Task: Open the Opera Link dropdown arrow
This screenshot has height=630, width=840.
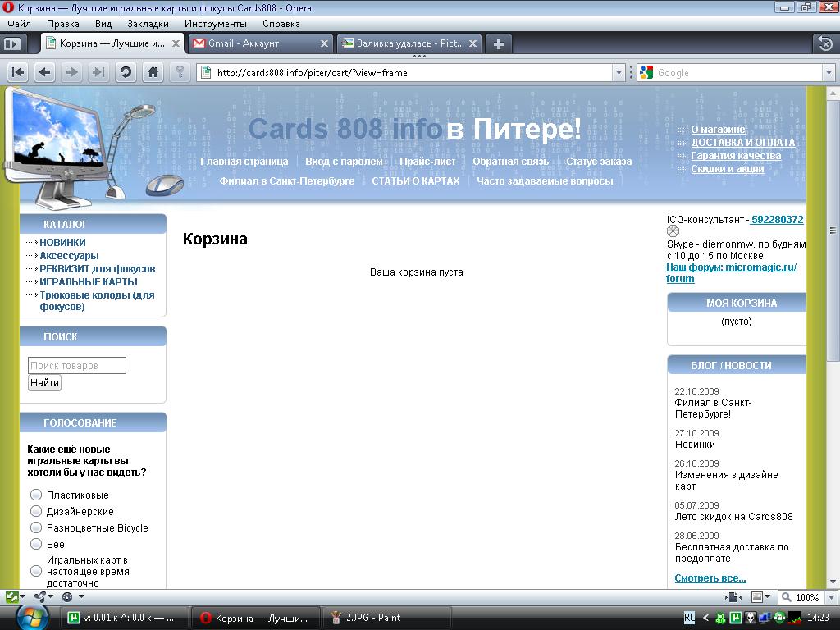Action: coord(23,596)
